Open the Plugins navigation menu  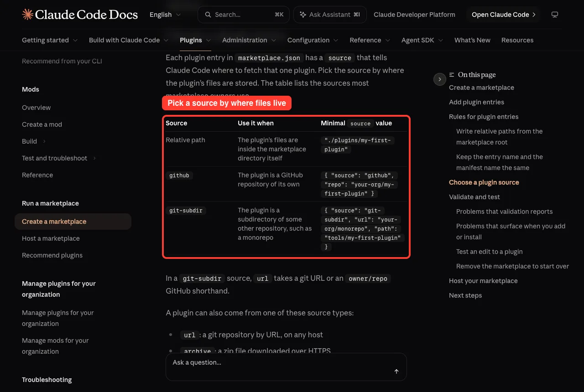pyautogui.click(x=195, y=40)
